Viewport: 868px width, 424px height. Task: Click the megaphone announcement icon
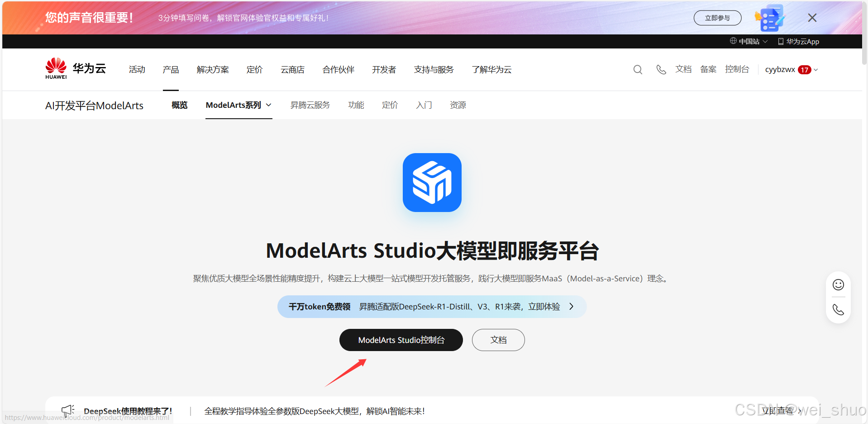(x=68, y=411)
